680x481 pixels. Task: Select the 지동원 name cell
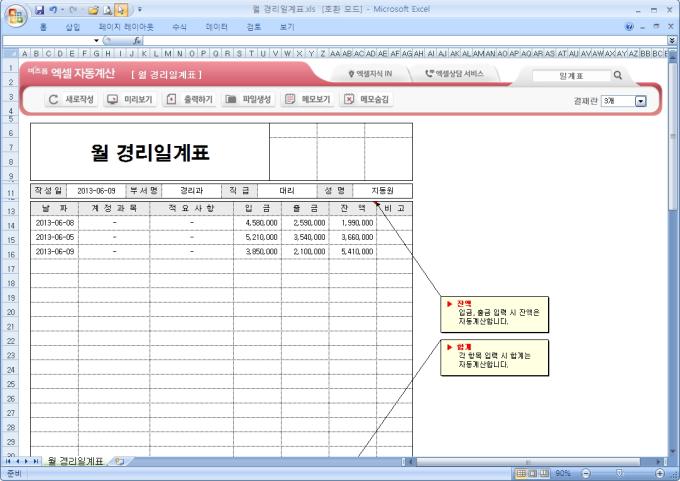pos(382,191)
